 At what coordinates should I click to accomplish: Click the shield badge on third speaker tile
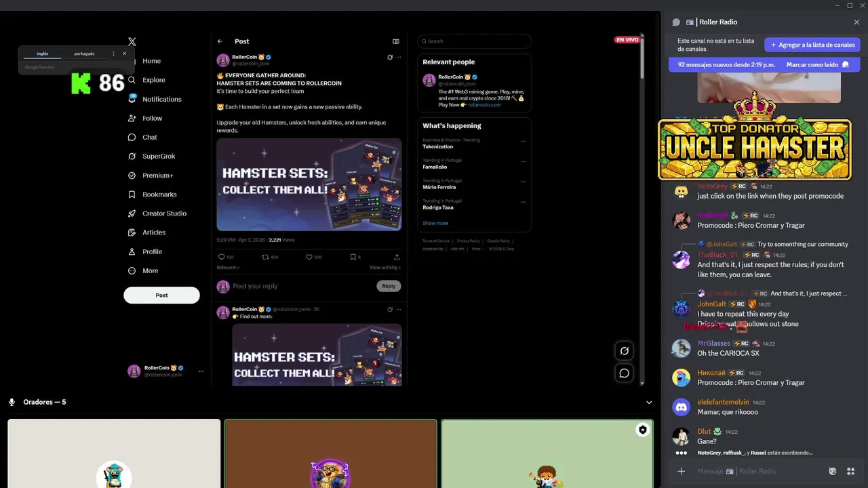click(x=643, y=430)
